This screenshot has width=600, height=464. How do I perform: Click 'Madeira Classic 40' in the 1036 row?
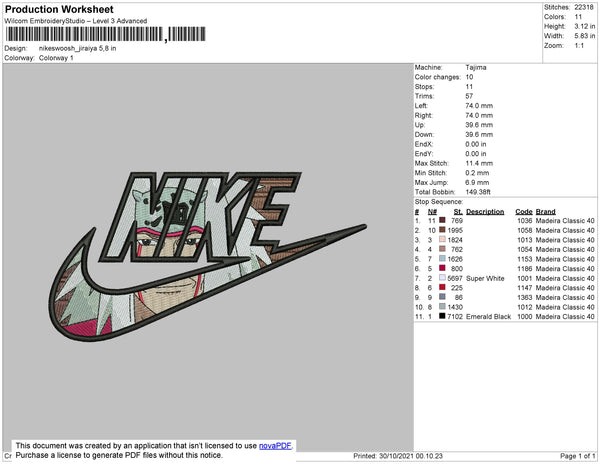(x=565, y=221)
